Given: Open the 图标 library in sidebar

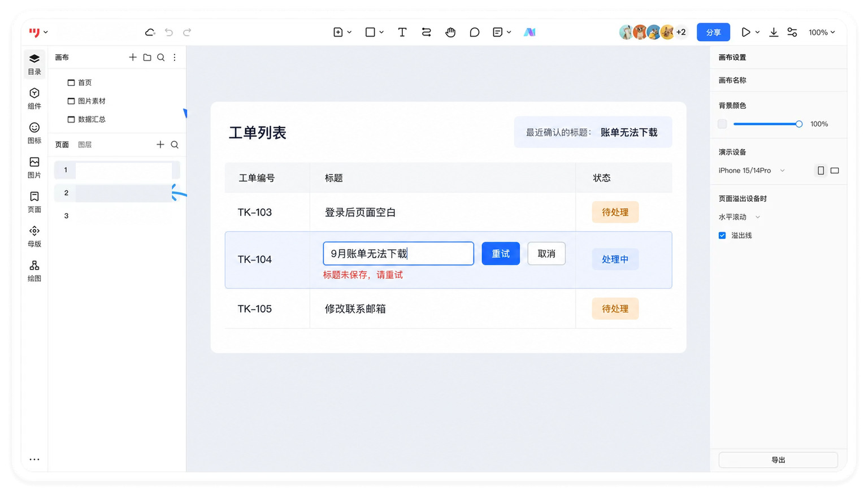Looking at the screenshot, I should [34, 133].
